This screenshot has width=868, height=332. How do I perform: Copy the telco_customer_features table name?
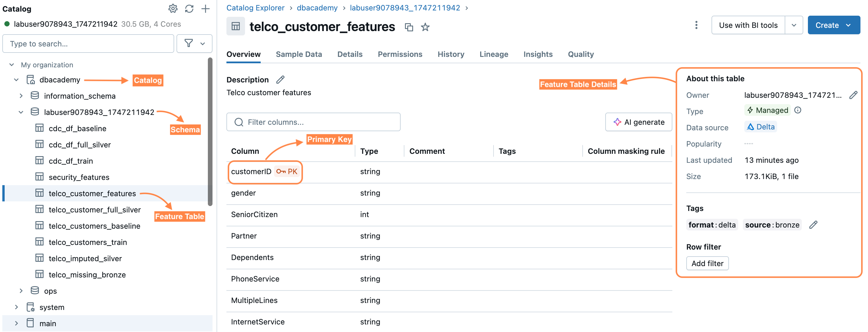click(x=409, y=27)
